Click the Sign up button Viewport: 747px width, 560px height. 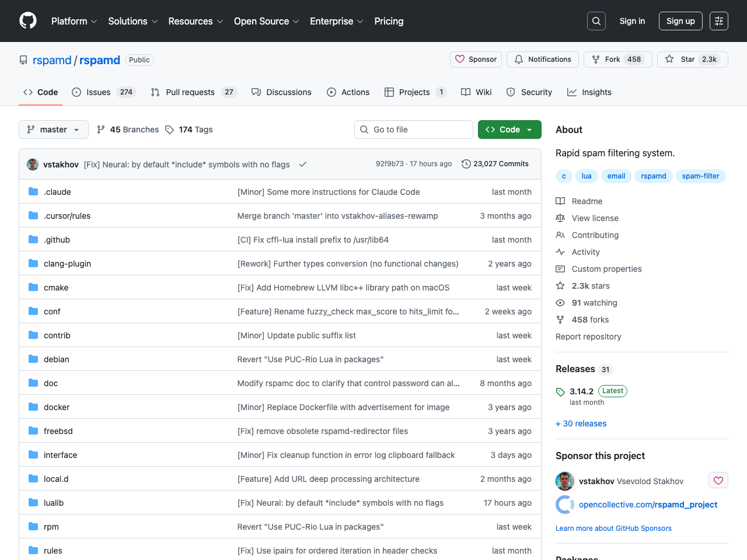680,20
